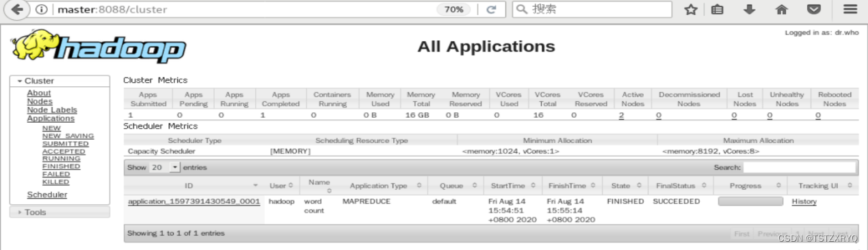Viewport: 868px width, 250px height.
Task: Expand the Tools section in the sidebar
Action: click(x=60, y=212)
